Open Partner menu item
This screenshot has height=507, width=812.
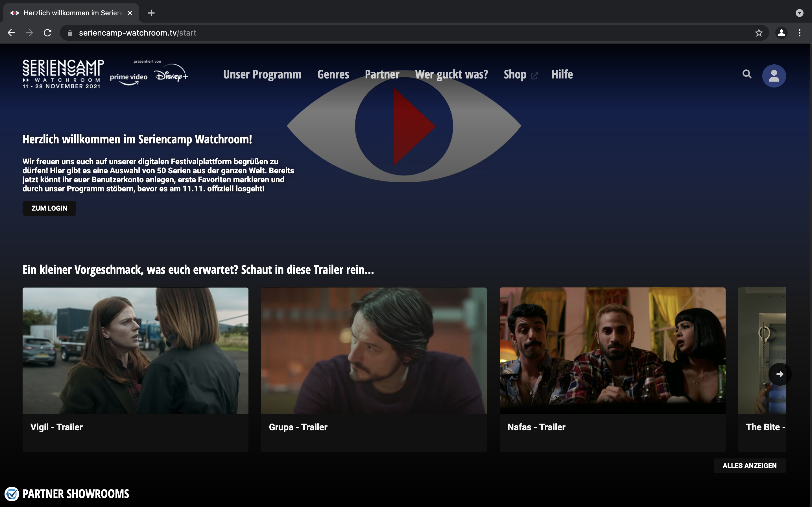(382, 75)
